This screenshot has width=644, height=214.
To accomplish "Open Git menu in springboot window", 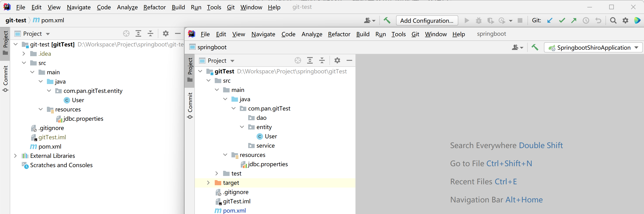I will (415, 34).
